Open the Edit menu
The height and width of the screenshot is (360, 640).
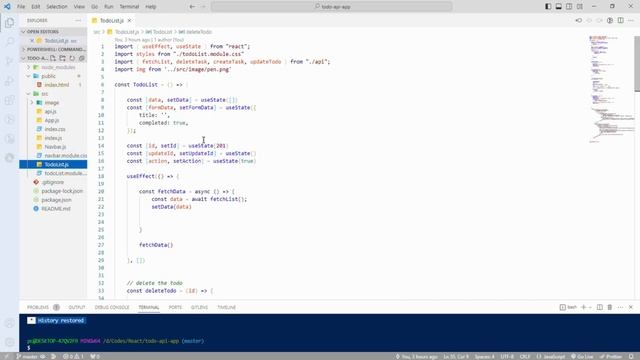click(36, 7)
